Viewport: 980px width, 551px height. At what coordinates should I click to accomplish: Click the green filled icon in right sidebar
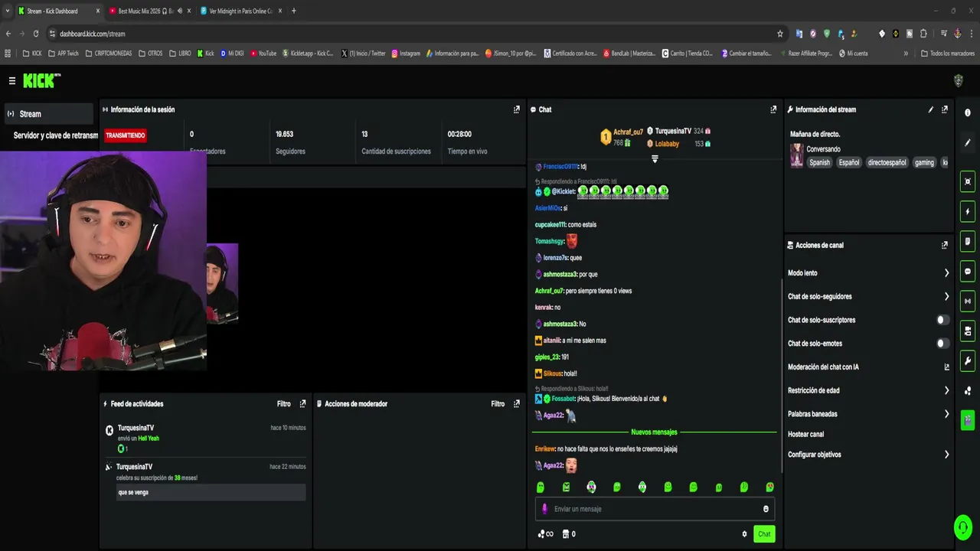tap(968, 419)
